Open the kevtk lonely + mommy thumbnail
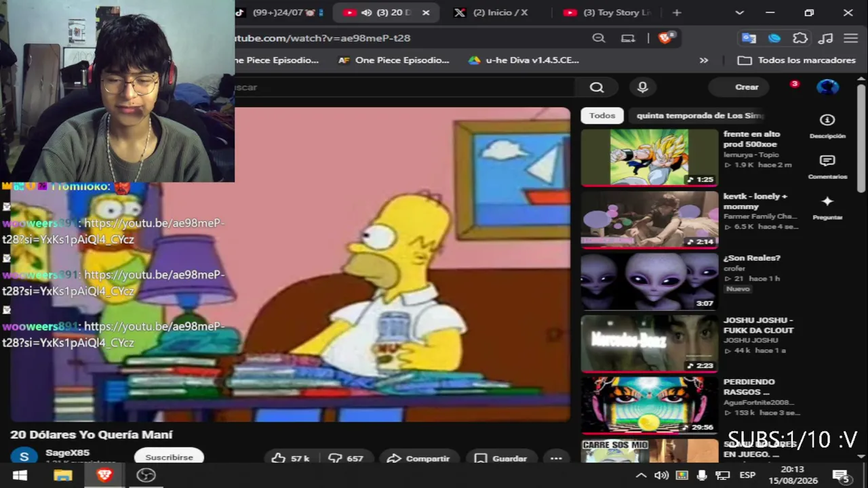 click(650, 220)
